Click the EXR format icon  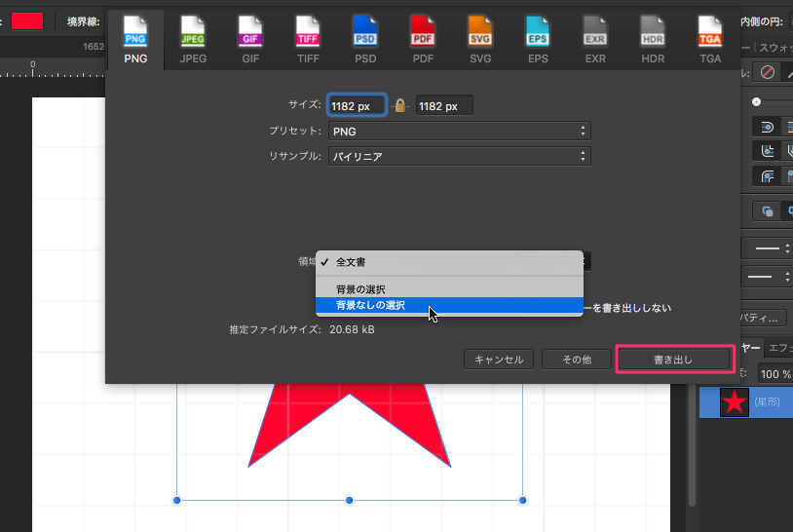[595, 40]
